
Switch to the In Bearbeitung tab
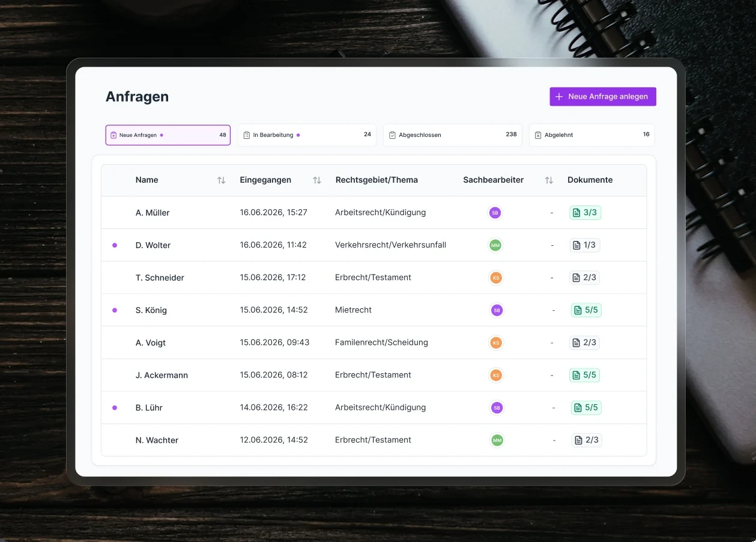307,135
